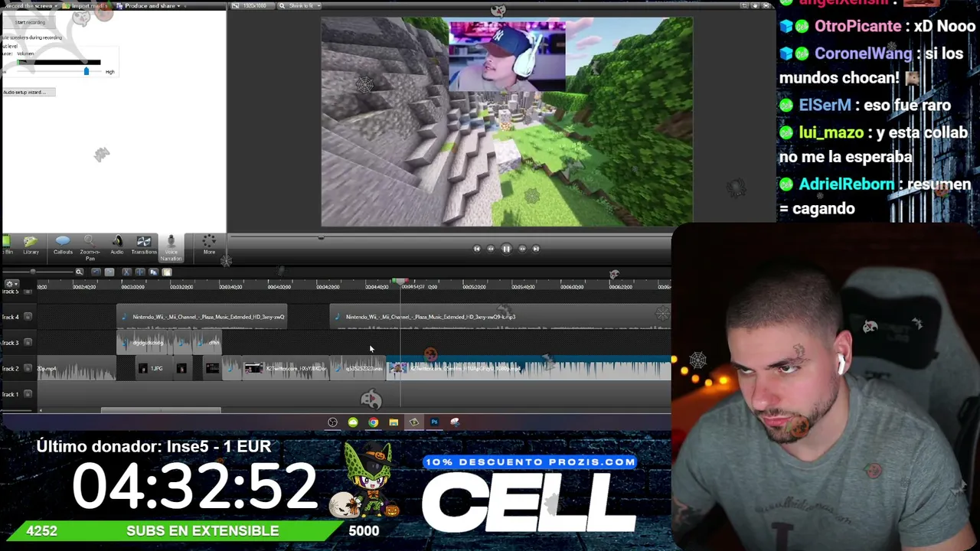Image resolution: width=980 pixels, height=551 pixels.
Task: Open the timeline settings gear dropdown
Action: 11,285
